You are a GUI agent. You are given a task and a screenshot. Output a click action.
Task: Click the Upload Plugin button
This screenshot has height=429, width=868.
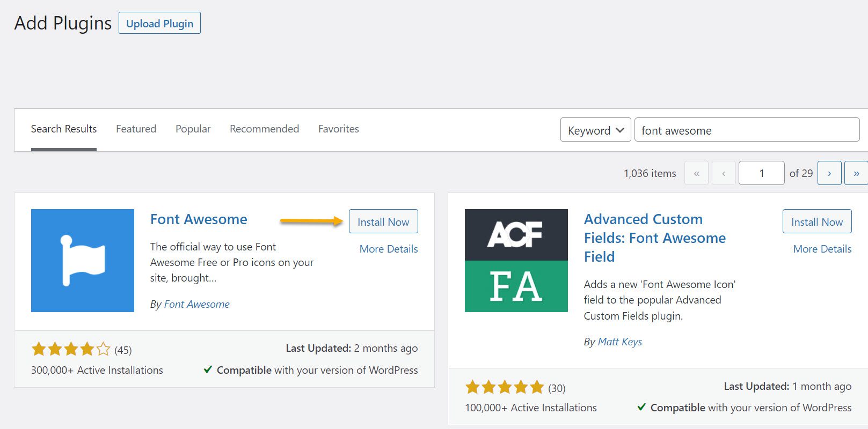159,23
